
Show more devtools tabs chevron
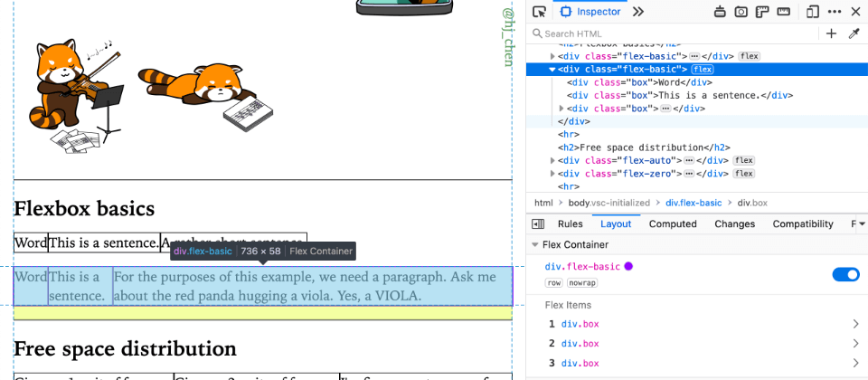[x=638, y=12]
